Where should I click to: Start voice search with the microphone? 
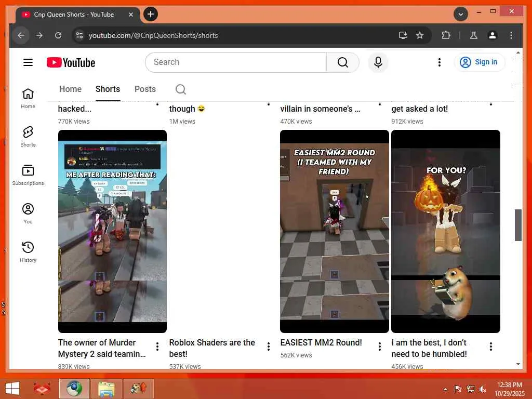(x=378, y=62)
